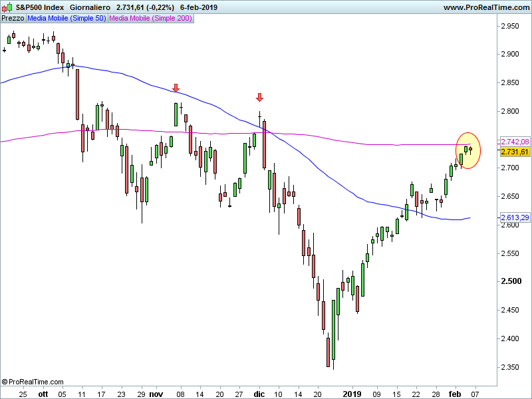The image size is (532, 399).
Task: Click the 07 date label on time axis
Action: (475, 394)
